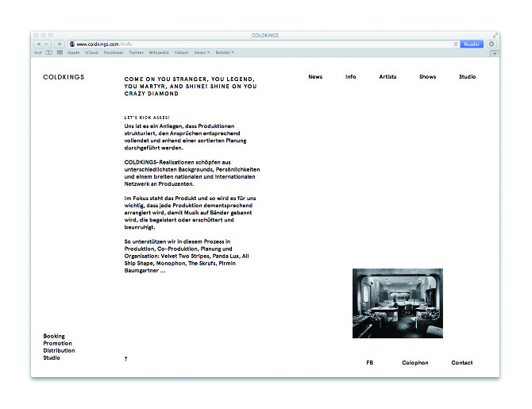
Task: Click the scroll-to-top arrow on page
Action: (x=125, y=359)
